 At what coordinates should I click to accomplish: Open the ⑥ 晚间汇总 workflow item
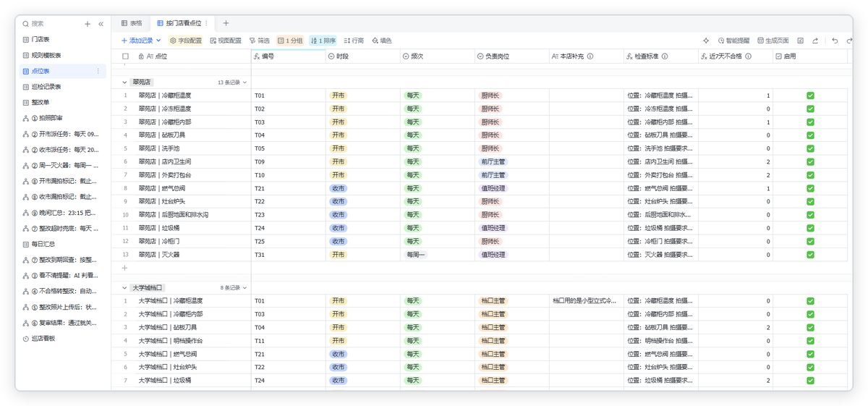(x=63, y=213)
